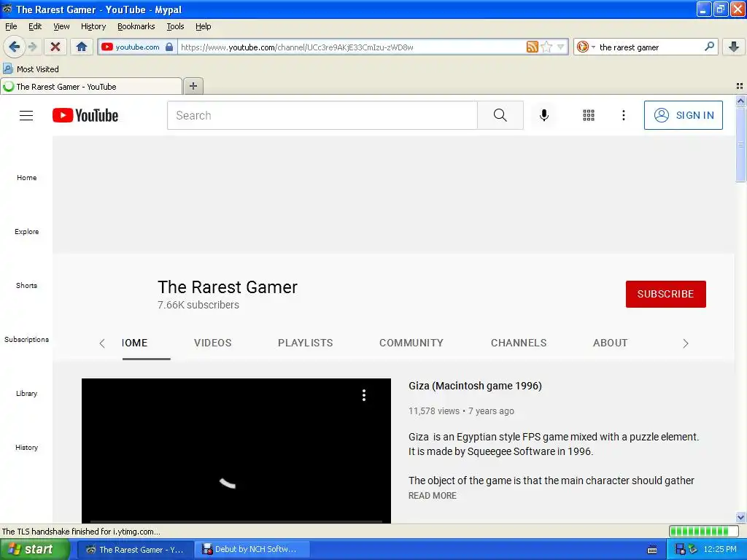
Task: Switch to Debut by NCH Software taskbar item
Action: coord(252,550)
